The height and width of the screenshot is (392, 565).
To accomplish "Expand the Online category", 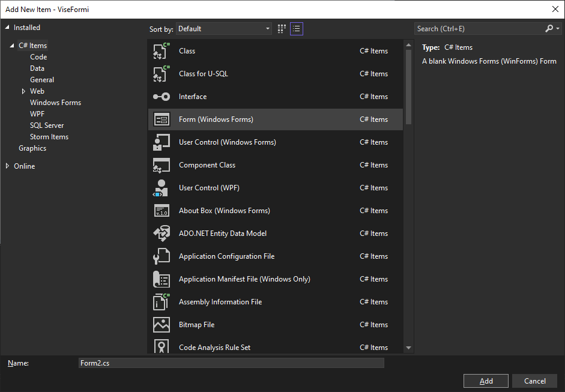I will point(7,166).
